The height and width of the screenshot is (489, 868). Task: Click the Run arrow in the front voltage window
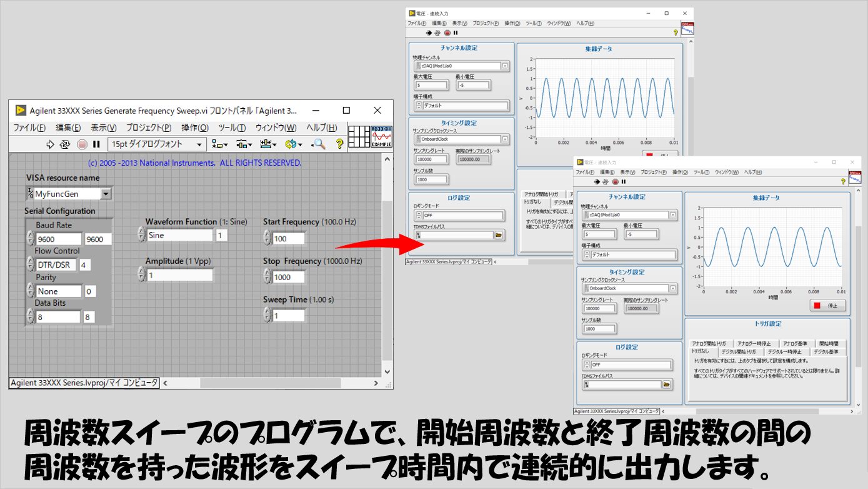(597, 182)
